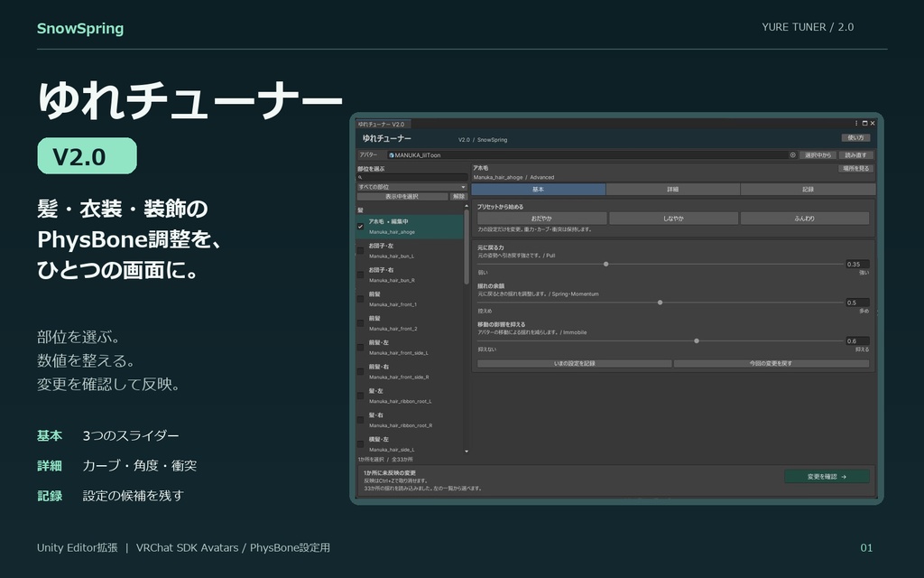Check the 前髪・右 Manuka_hair_front_side_R checkbox
Image resolution: width=924 pixels, height=578 pixels.
[x=361, y=371]
